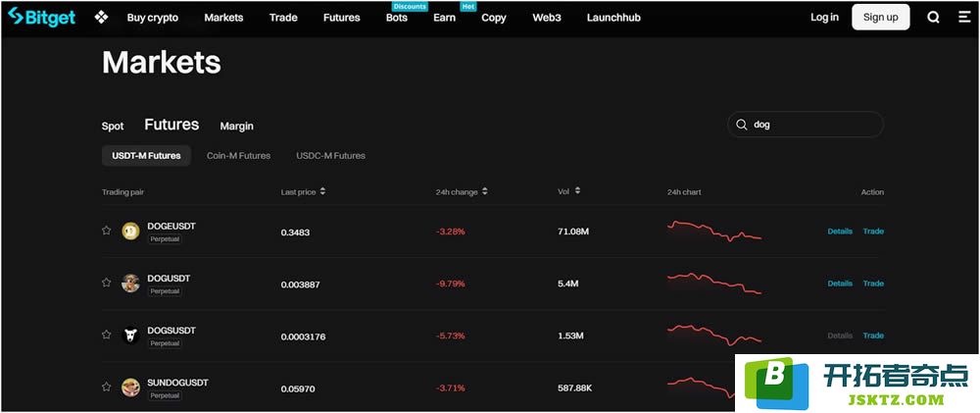This screenshot has width=980, height=413.
Task: Switch to Margin markets tab
Action: tap(237, 127)
